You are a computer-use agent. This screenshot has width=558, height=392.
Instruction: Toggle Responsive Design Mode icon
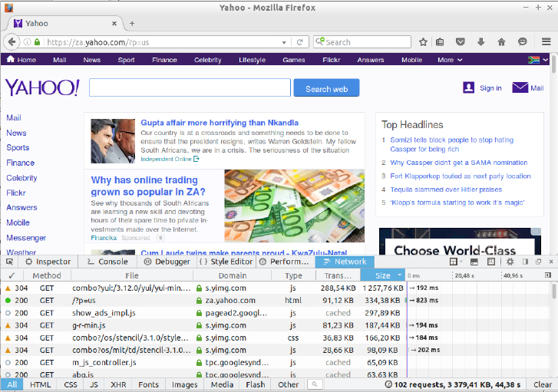pyautogui.click(x=491, y=262)
